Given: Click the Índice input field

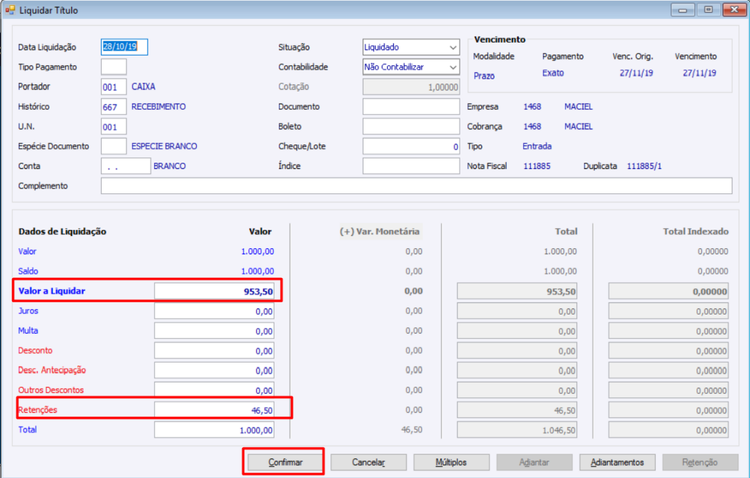Looking at the screenshot, I should pyautogui.click(x=411, y=166).
